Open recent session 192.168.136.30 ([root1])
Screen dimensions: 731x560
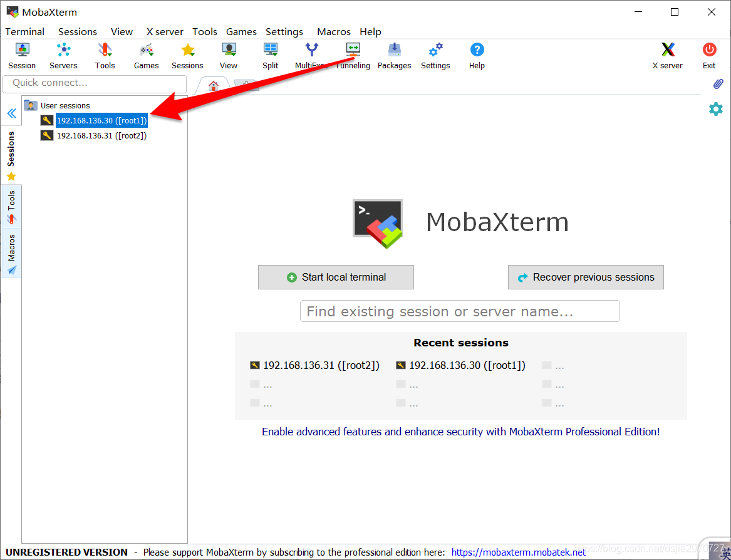coord(460,365)
